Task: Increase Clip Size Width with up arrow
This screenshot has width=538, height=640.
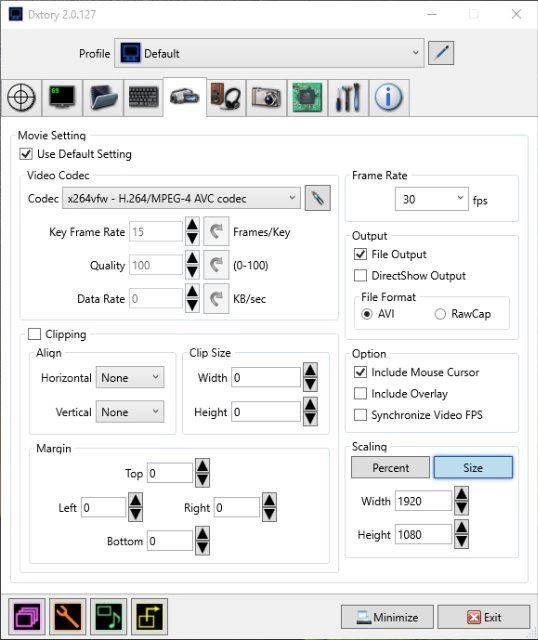Action: coord(311,370)
